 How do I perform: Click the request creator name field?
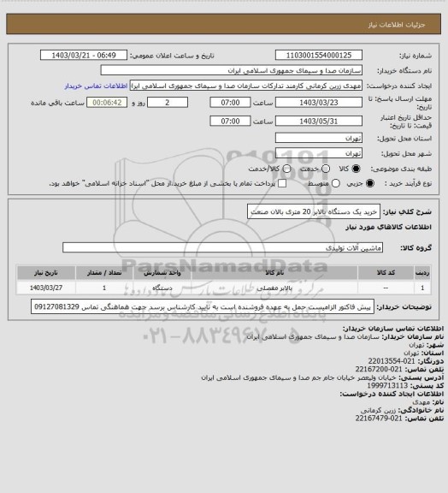click(x=246, y=86)
